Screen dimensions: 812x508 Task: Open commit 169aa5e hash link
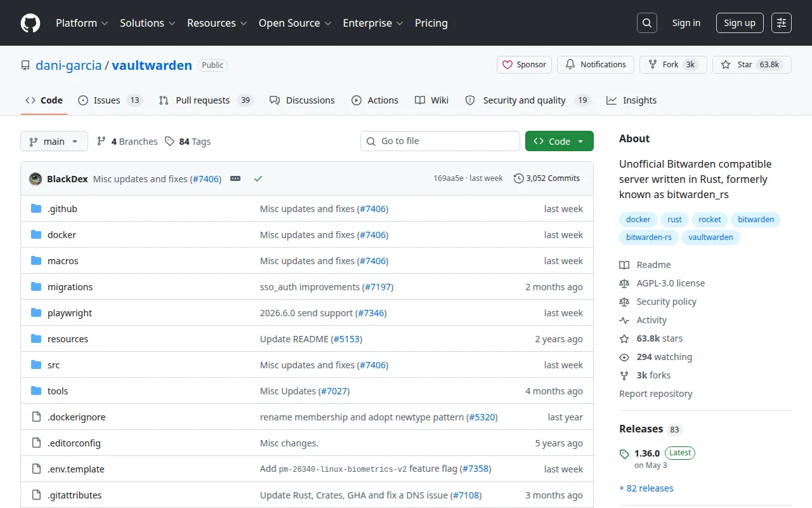(449, 178)
